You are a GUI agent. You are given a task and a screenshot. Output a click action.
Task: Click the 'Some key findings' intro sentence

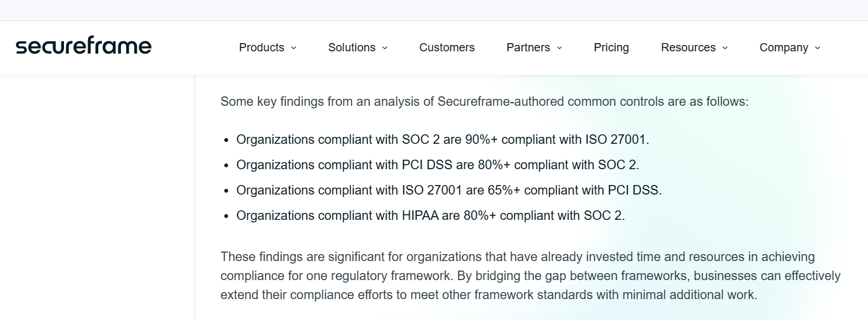click(x=485, y=101)
